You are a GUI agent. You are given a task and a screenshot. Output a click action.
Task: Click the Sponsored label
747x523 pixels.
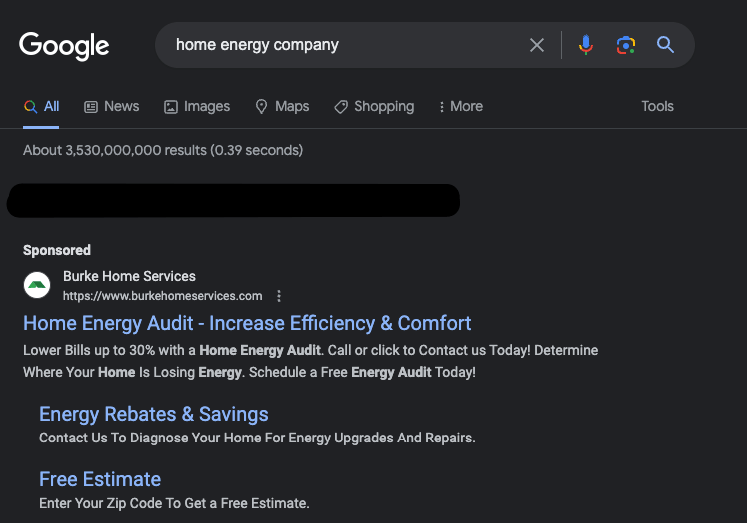(x=57, y=250)
